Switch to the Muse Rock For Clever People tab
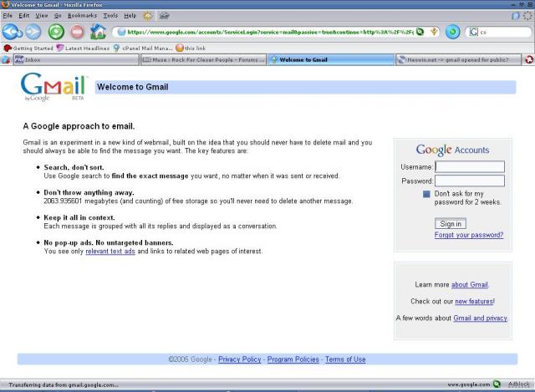This screenshot has width=535, height=392. click(204, 59)
